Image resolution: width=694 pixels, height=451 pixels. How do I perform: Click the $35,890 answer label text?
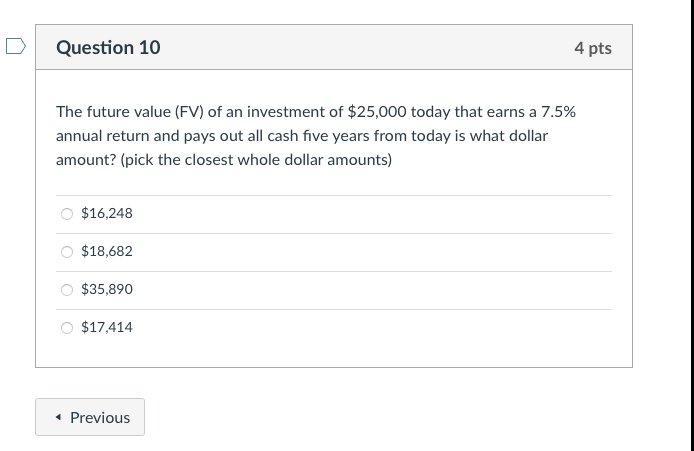(x=107, y=289)
